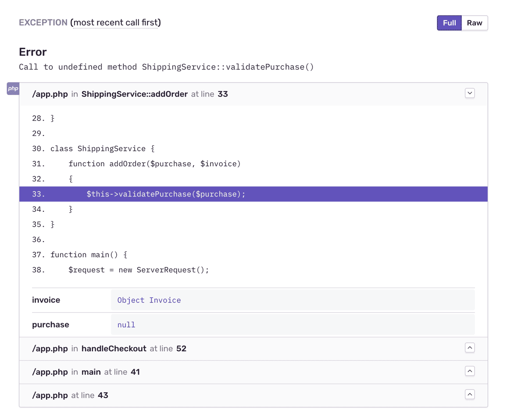507x420 pixels.
Task: Switch to Raw stack trace view
Action: [475, 23]
